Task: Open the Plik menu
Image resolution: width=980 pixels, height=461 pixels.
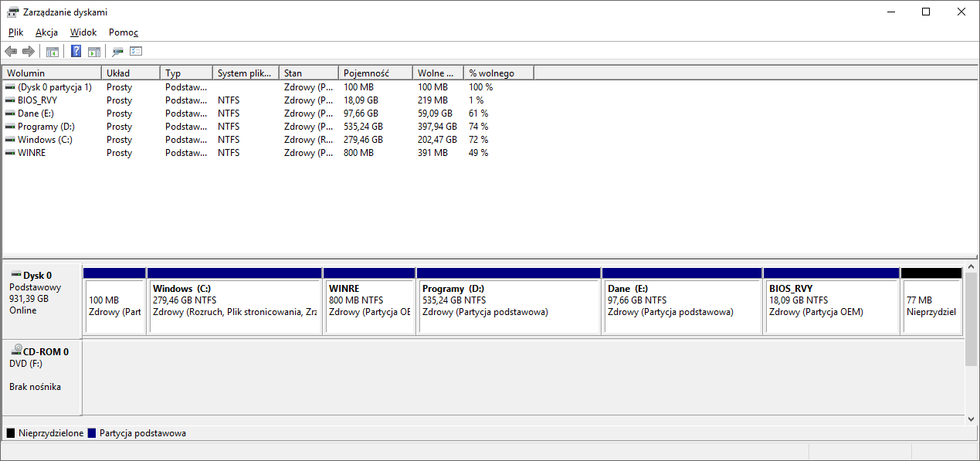Action: pos(16,32)
